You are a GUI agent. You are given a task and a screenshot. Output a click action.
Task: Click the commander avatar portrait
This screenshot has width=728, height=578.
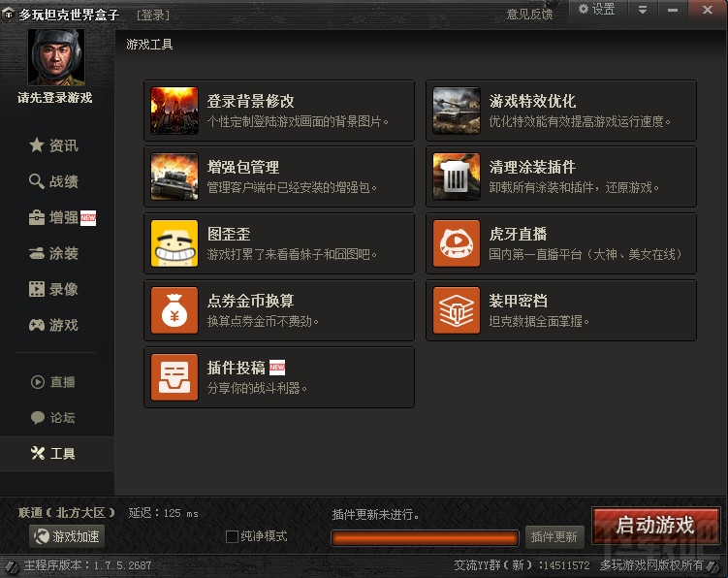[x=56, y=57]
